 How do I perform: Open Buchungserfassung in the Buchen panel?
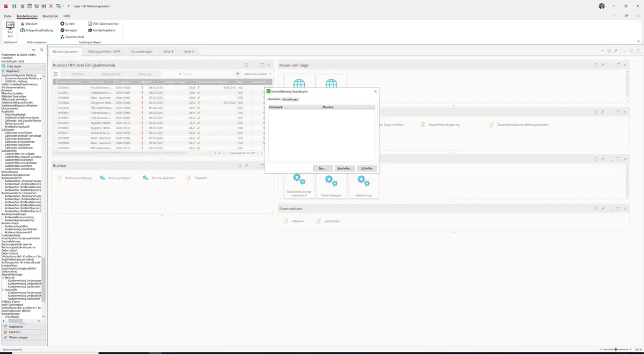point(74,178)
